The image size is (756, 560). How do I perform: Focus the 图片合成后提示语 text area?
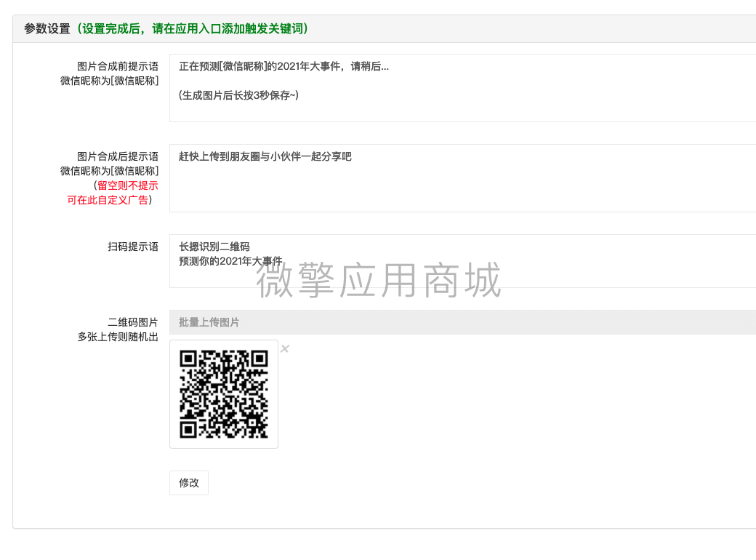(462, 178)
